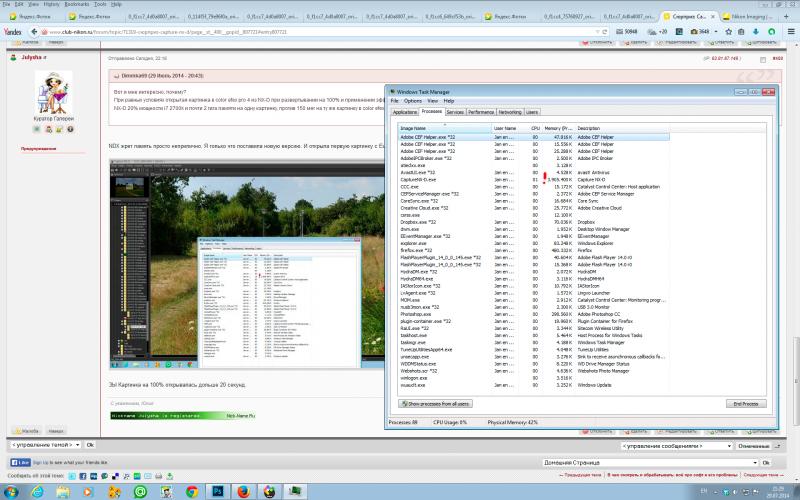Viewport: 800px width, 500px height.
Task: Click 'Show processes from all users' button
Action: (x=435, y=404)
